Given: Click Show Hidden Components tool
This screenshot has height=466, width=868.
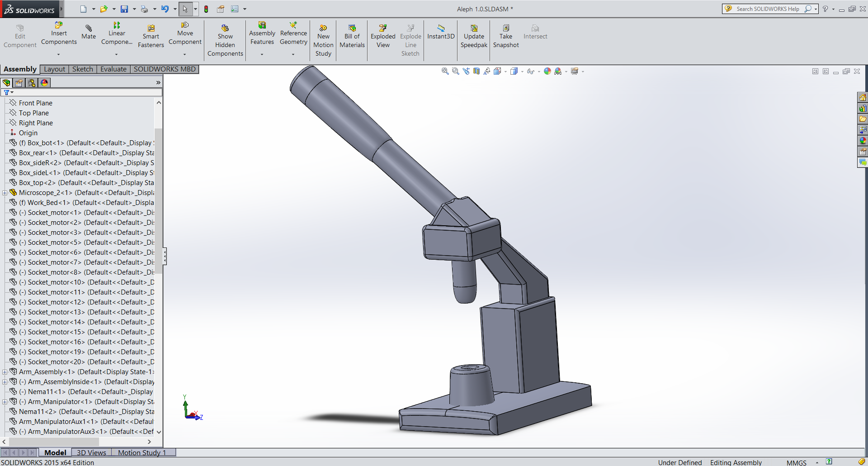Looking at the screenshot, I should pos(225,41).
